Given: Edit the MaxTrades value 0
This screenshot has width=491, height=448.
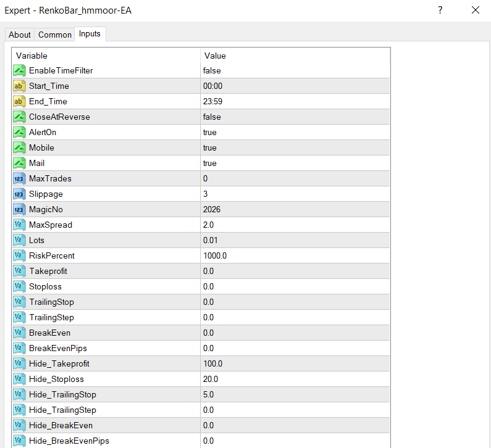Looking at the screenshot, I should point(295,178).
